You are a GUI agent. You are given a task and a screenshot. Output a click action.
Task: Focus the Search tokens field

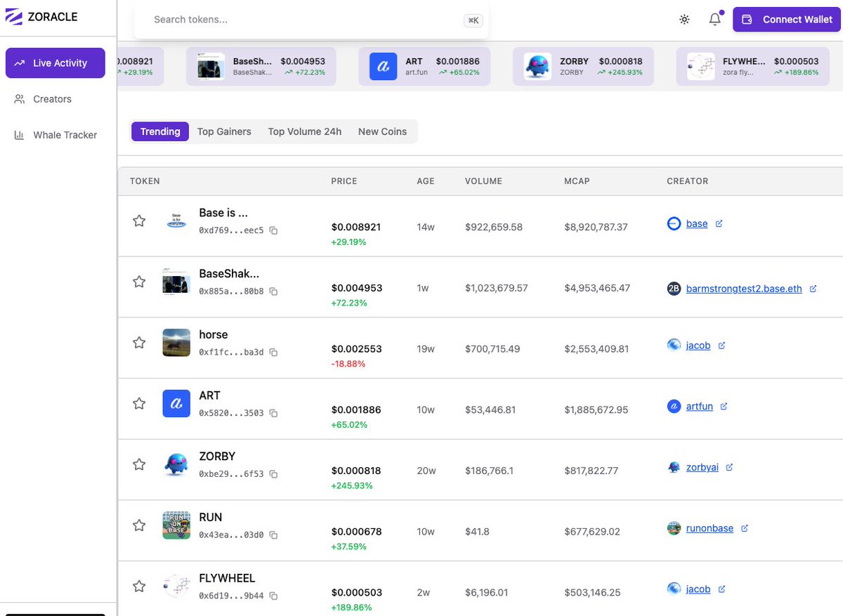point(311,20)
